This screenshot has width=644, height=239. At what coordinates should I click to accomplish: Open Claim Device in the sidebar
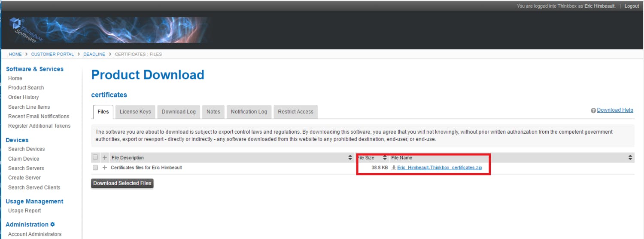pos(24,159)
